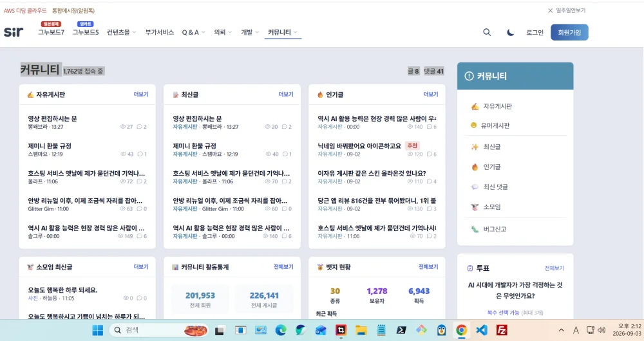
Task: Click 전체보기 on the 뱃지 현황 card
Action: (x=428, y=267)
